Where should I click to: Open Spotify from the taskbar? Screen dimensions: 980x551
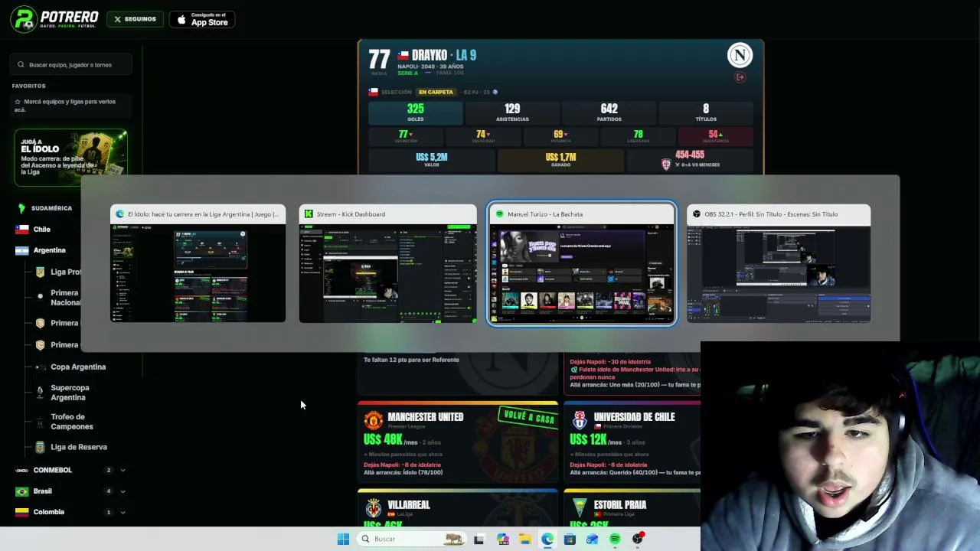click(615, 539)
